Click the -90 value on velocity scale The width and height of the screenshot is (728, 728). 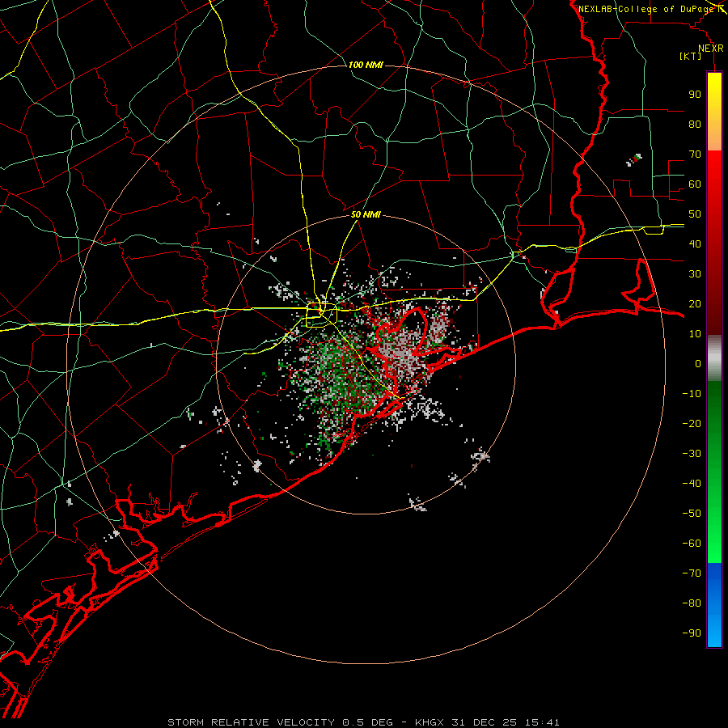(x=692, y=633)
